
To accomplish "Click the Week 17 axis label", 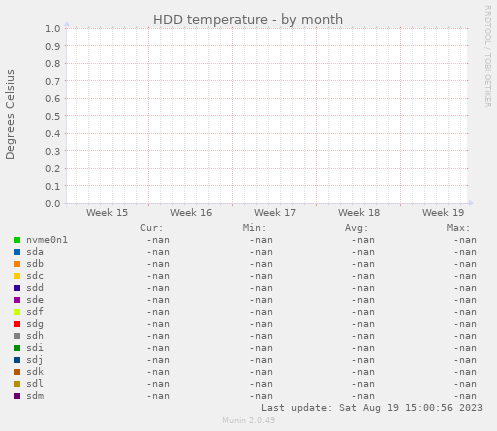I will pyautogui.click(x=275, y=213).
